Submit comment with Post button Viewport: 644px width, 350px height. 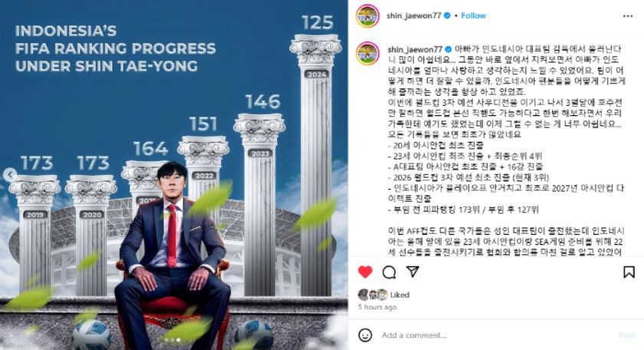[627, 335]
